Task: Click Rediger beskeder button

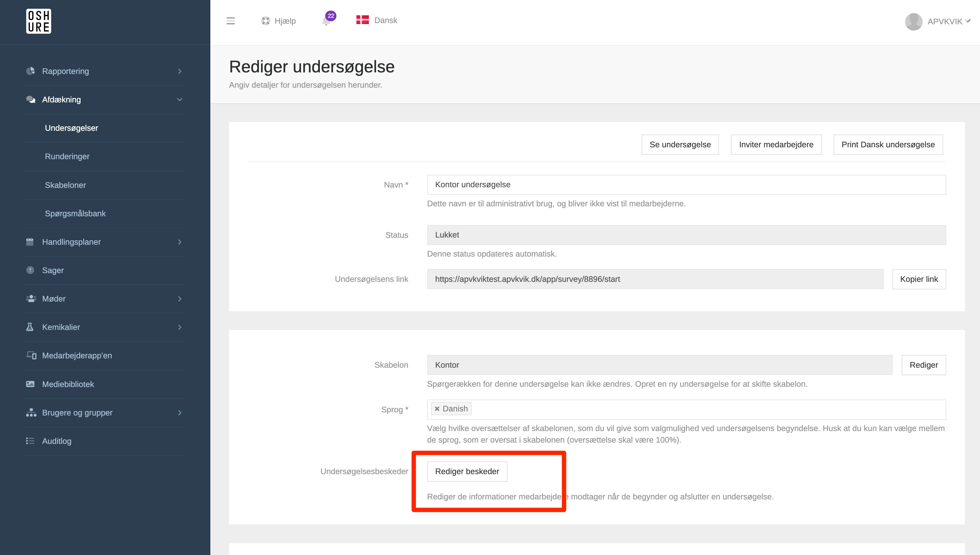Action: coord(467,472)
